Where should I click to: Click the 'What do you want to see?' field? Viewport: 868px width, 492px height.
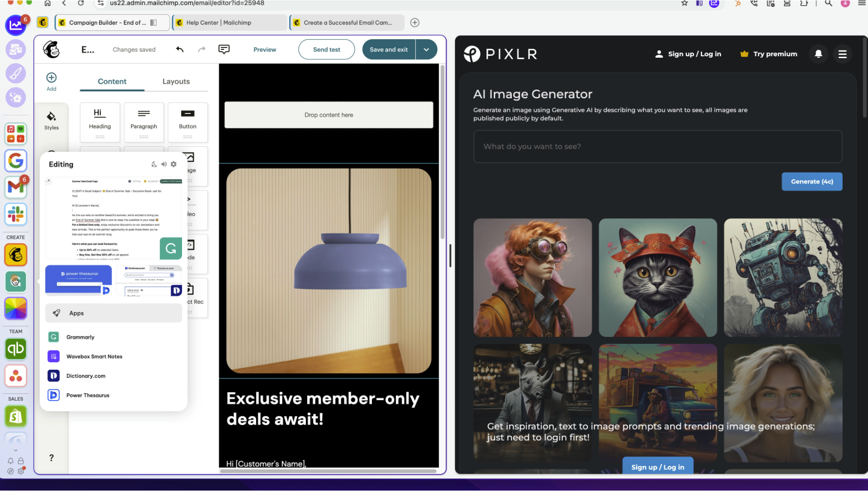(657, 147)
